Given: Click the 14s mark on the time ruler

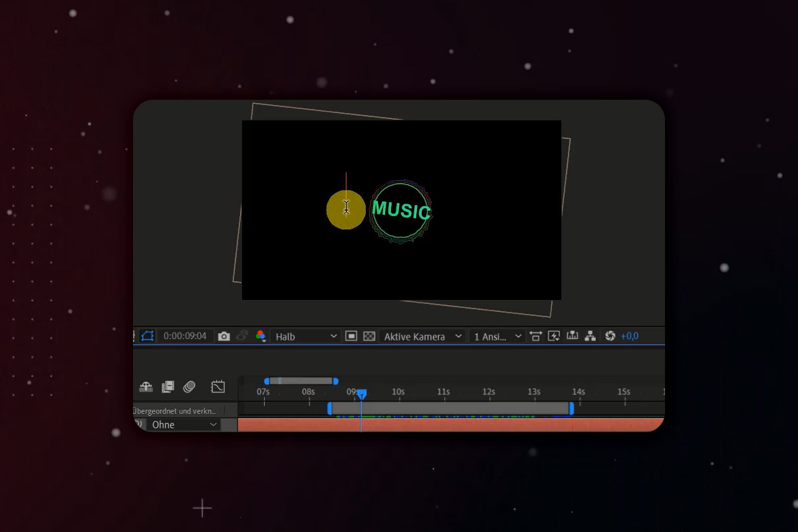Looking at the screenshot, I should click(579, 392).
